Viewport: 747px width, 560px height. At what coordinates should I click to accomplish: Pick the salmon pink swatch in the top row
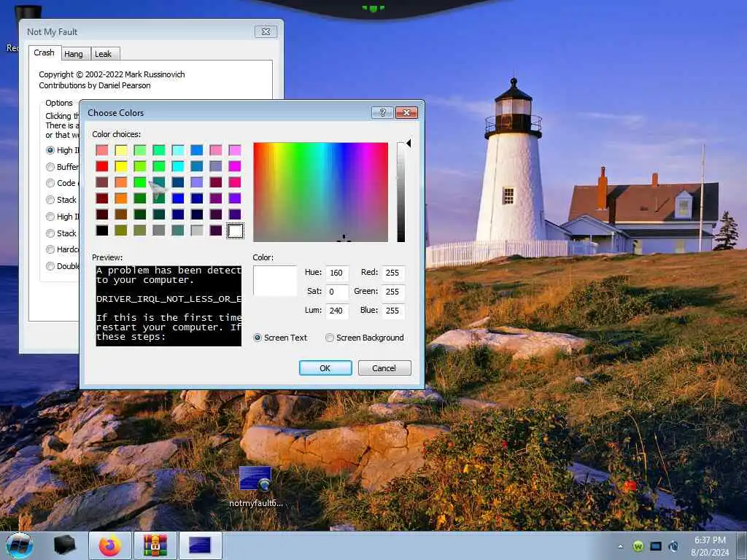[102, 150]
